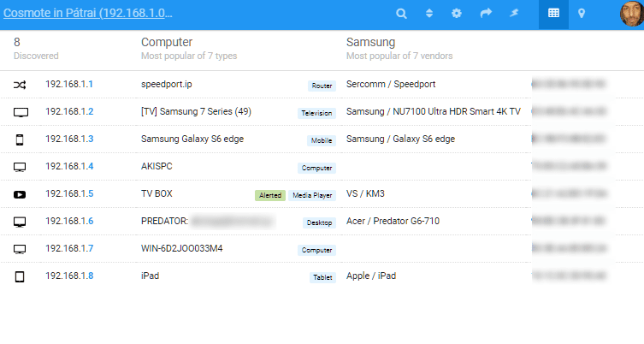Screen dimensions: 644x344
Task: Open IP address 192.168.1.6
Action: pyautogui.click(x=69, y=221)
